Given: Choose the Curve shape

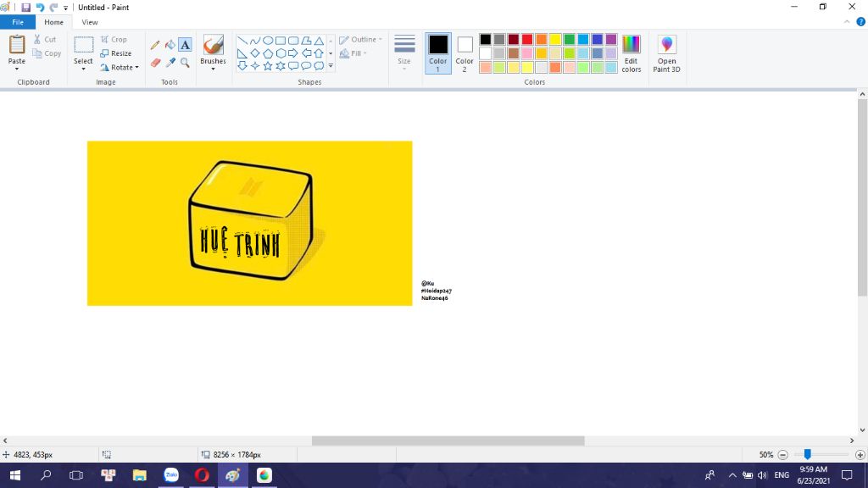Looking at the screenshot, I should tap(254, 41).
